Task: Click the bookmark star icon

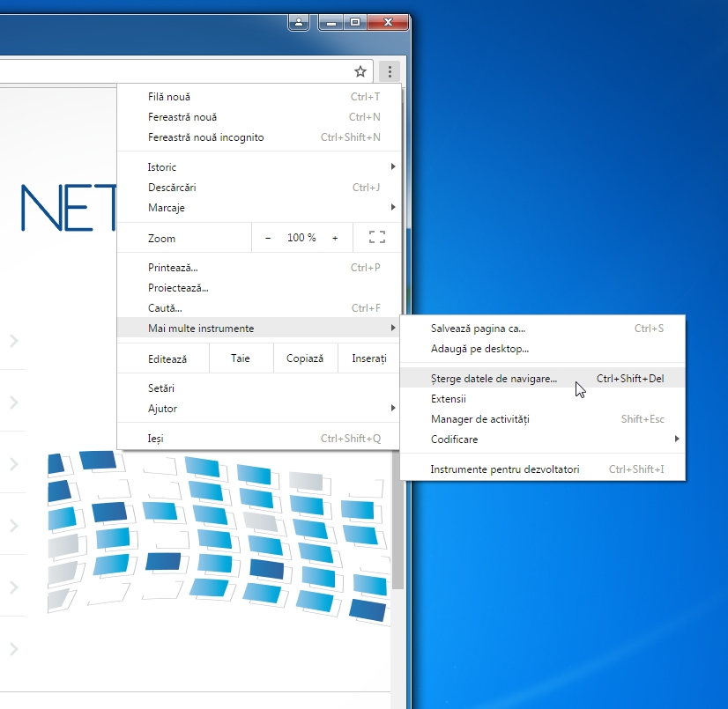Action: 360,71
